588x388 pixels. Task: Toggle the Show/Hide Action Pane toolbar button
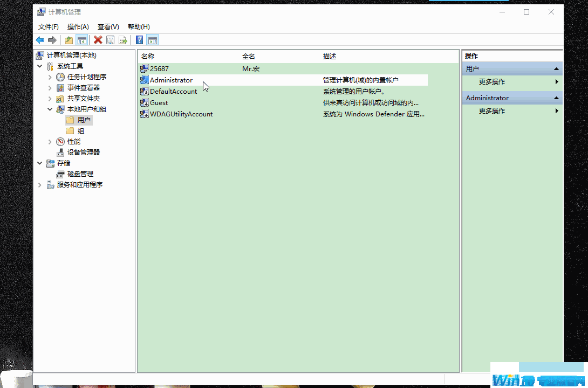point(152,40)
